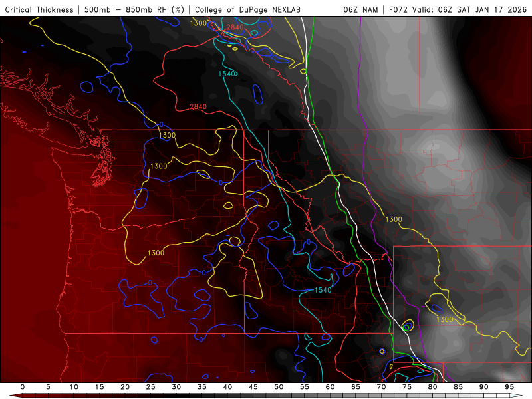This screenshot has width=532, height=399.
Task: Click the colorbar label "20"
Action: tap(125, 387)
